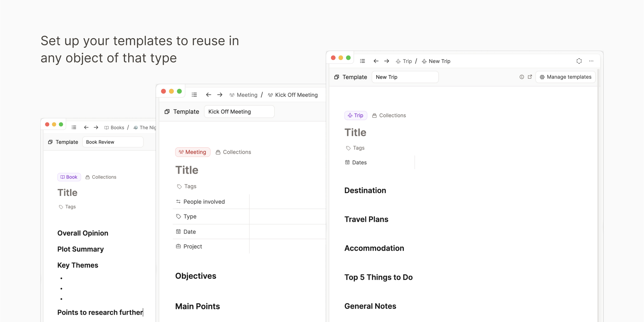Click the red Meeting type tag
Image resolution: width=644 pixels, height=322 pixels.
pyautogui.click(x=193, y=152)
